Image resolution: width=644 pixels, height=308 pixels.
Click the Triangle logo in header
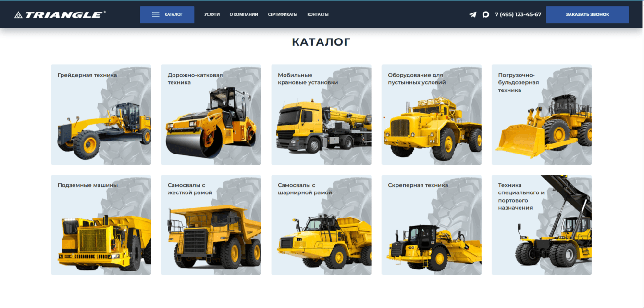(60, 14)
